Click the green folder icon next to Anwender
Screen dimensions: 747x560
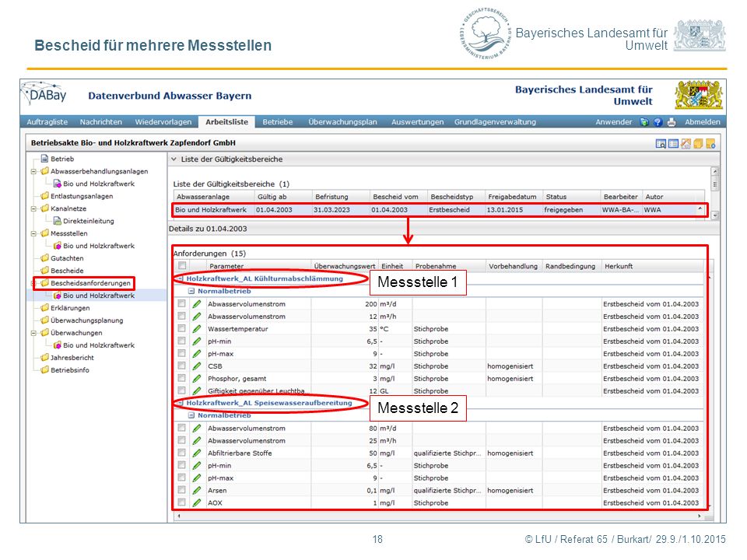pyautogui.click(x=644, y=122)
